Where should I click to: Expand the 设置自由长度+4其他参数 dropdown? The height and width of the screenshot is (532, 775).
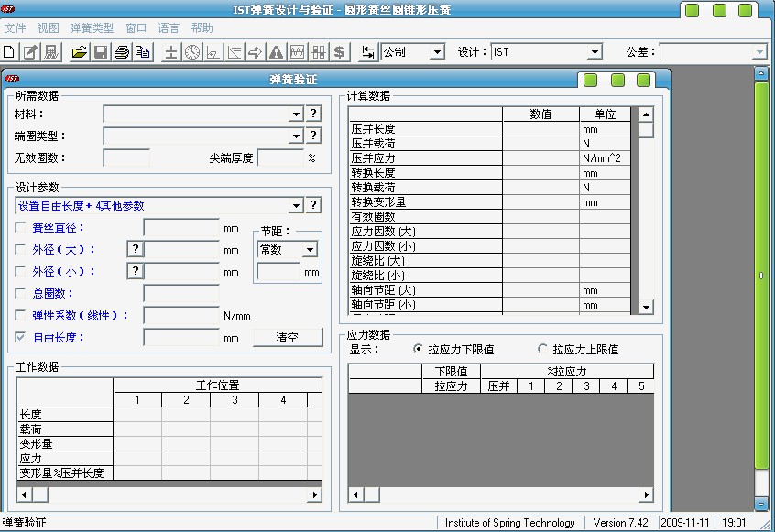click(296, 205)
